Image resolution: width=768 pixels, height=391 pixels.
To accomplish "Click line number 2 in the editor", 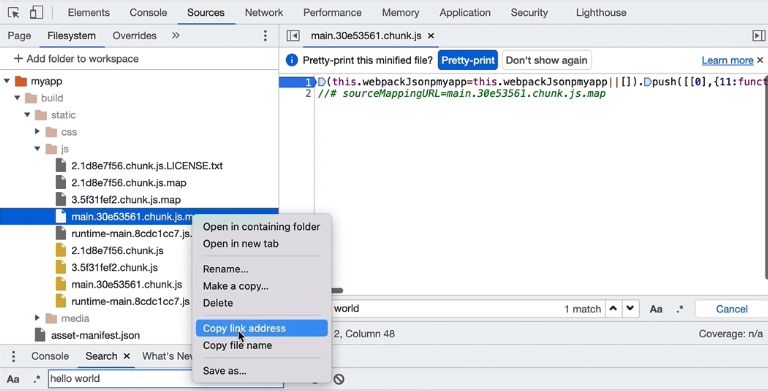I will tap(308, 94).
